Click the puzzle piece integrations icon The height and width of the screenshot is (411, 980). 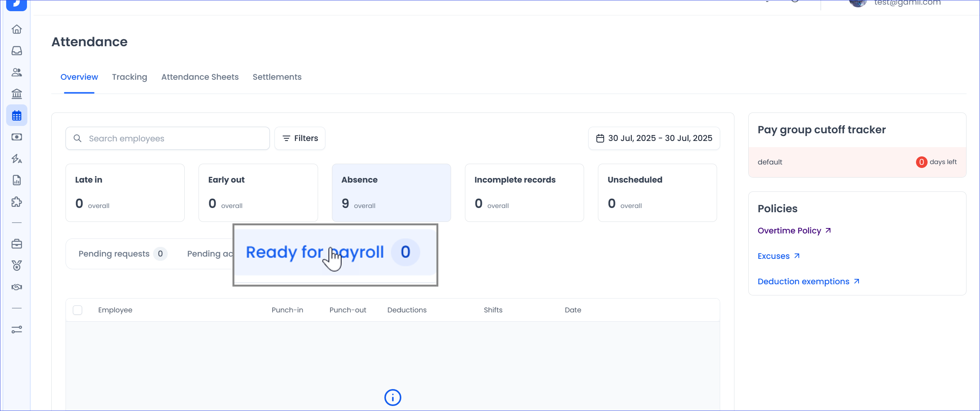pos(17,202)
